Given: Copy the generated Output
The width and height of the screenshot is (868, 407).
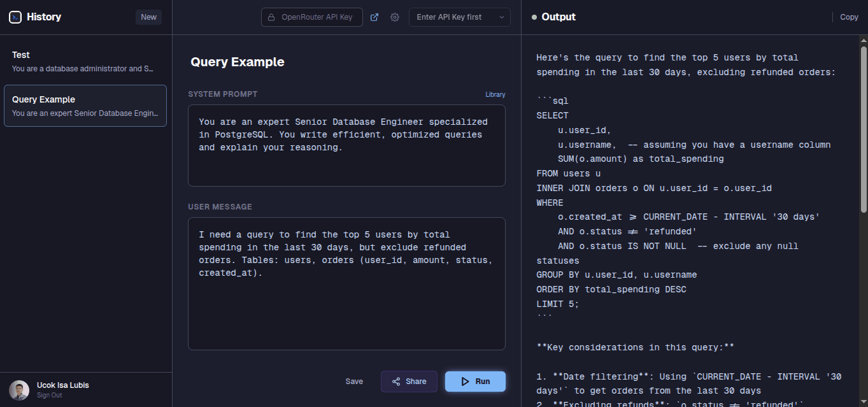Looking at the screenshot, I should coord(850,17).
